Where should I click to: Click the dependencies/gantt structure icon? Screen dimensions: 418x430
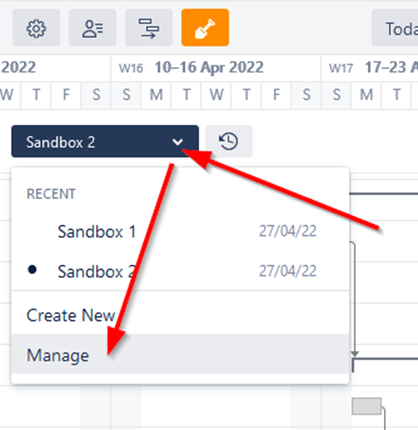(149, 28)
